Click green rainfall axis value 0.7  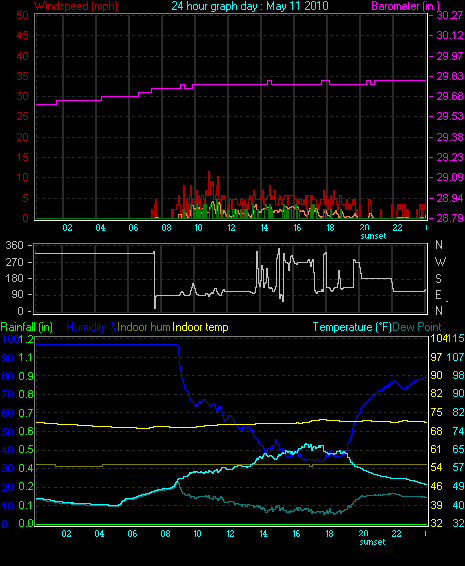pos(26,413)
